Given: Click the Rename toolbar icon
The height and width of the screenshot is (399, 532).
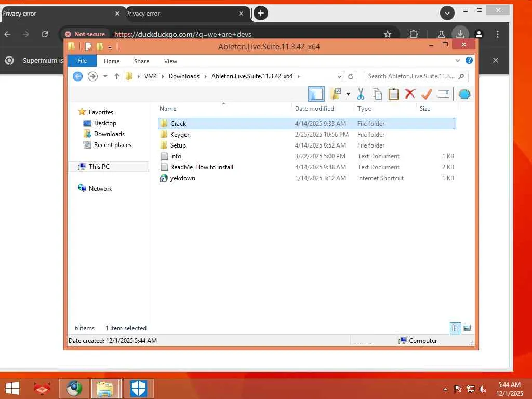Looking at the screenshot, I should pos(444,94).
